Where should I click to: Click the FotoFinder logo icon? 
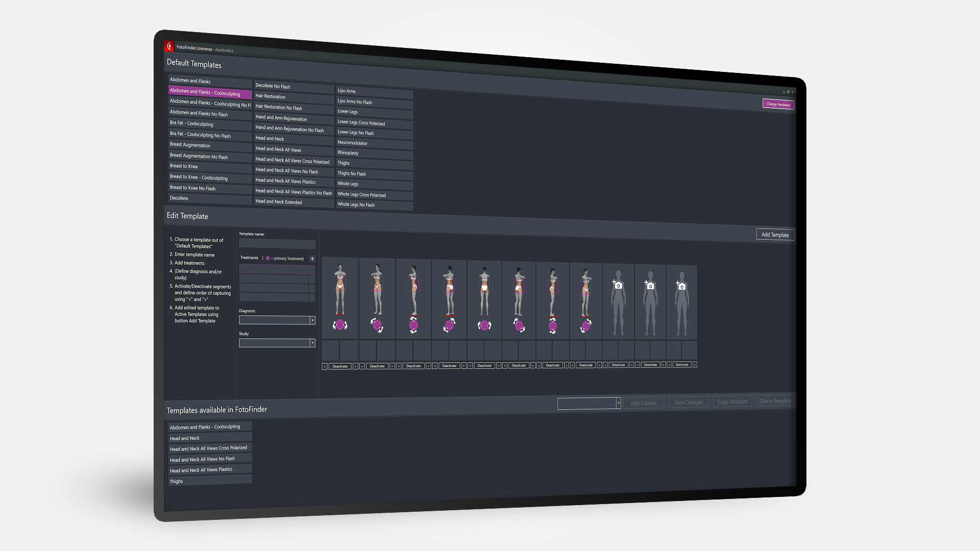(170, 45)
